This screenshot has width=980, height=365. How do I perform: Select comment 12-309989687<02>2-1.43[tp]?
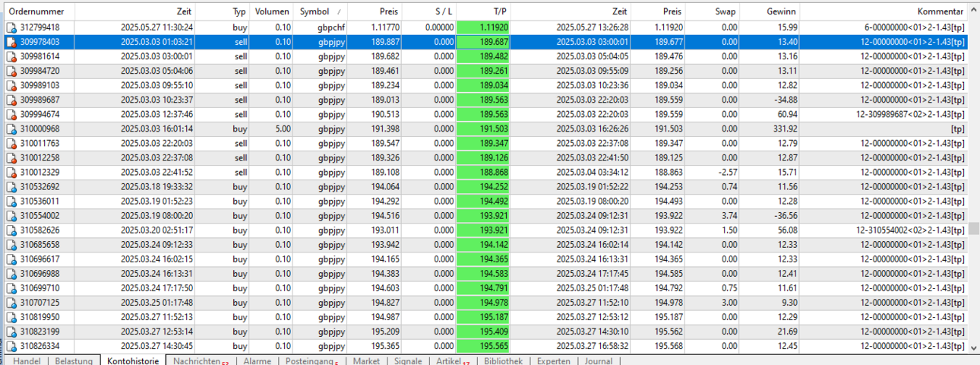[x=910, y=114]
